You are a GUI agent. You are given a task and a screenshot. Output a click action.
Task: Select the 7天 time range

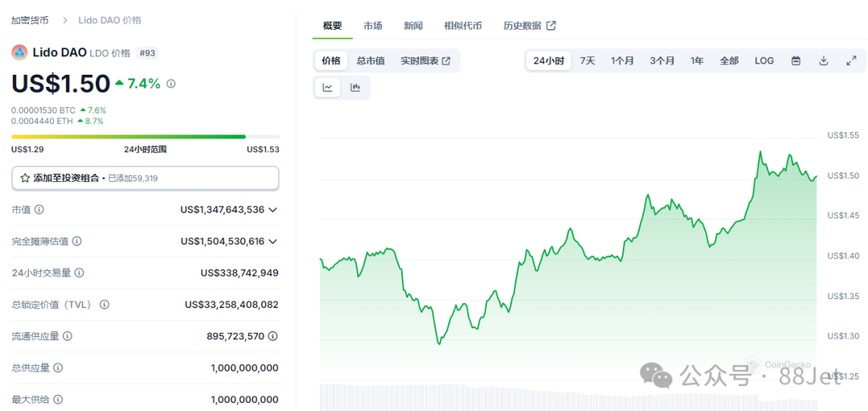coord(588,61)
